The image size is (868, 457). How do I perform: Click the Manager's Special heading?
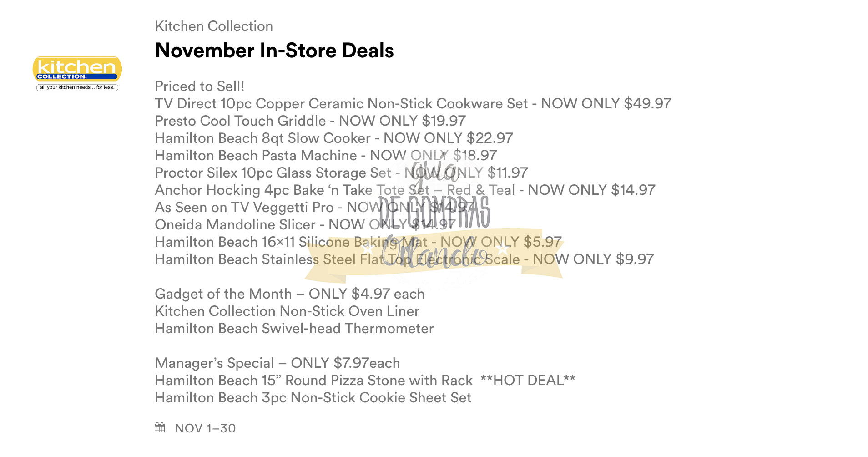[x=278, y=363]
